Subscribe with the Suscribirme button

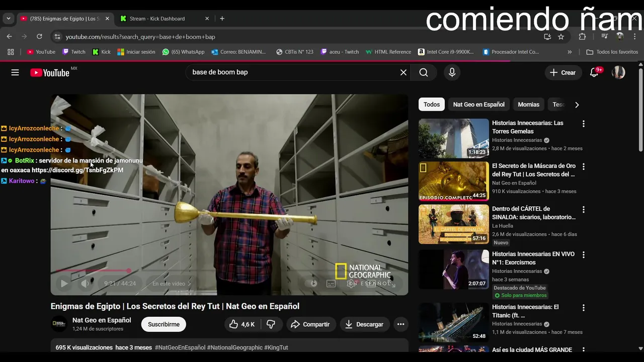pos(164,324)
